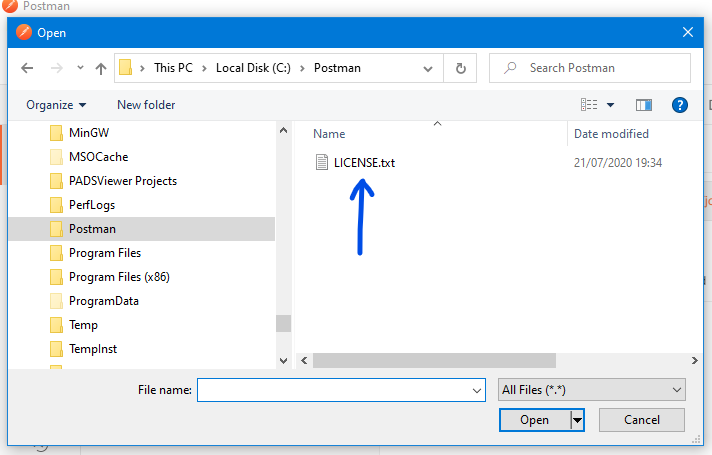The image size is (712, 455).
Task: Click the horizontal scrollbar thumb
Action: 434,361
